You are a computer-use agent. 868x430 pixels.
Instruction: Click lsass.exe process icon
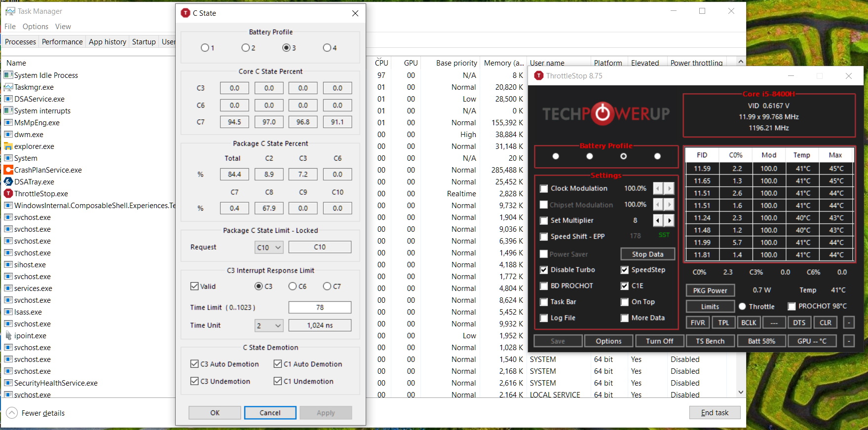(8, 312)
